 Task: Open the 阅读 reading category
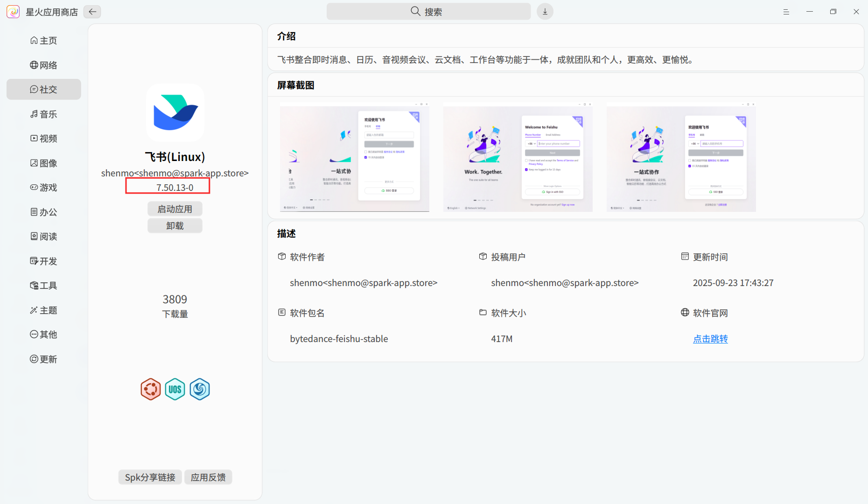click(44, 236)
